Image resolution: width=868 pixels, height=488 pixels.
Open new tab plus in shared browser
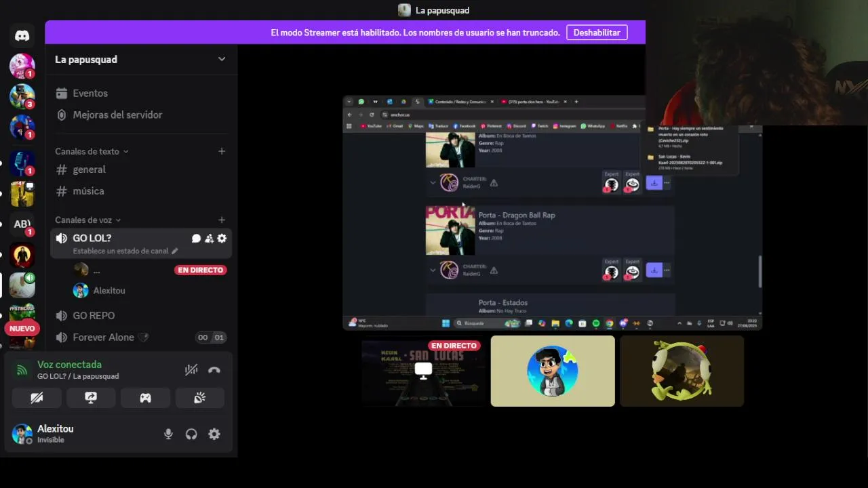click(576, 102)
